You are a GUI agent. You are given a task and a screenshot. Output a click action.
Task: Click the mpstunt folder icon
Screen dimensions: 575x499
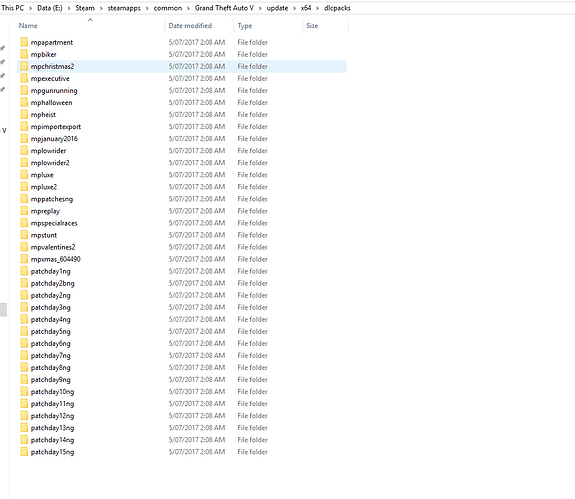click(x=24, y=235)
